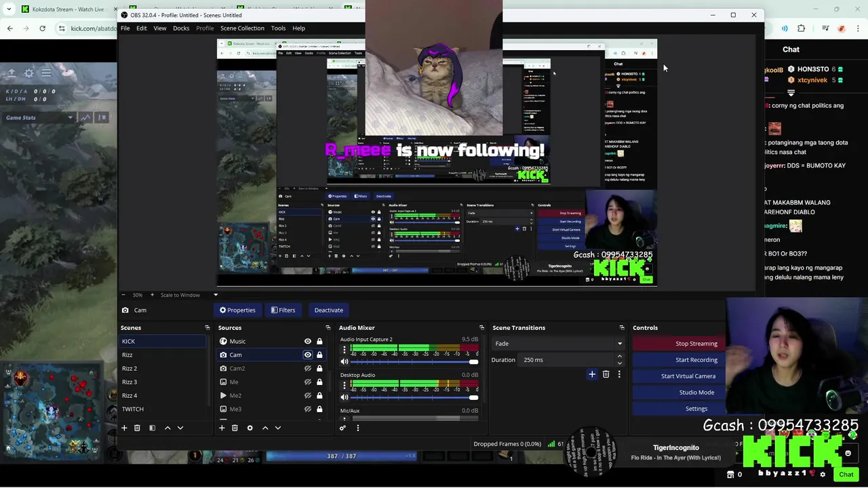The image size is (868, 488).
Task: Open Filters for the Cam source
Action: point(283,310)
